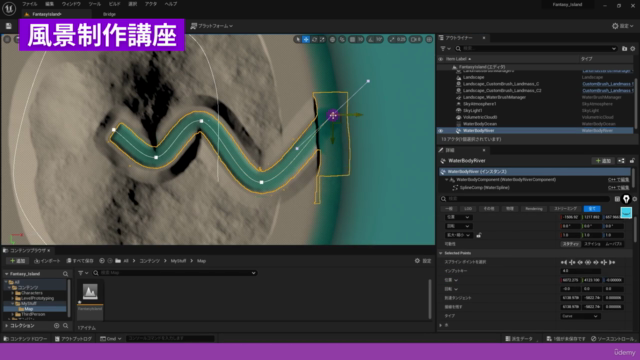This screenshot has height=360, width=640.
Task: Activate the scale gizmo tool
Action: click(x=322, y=39)
